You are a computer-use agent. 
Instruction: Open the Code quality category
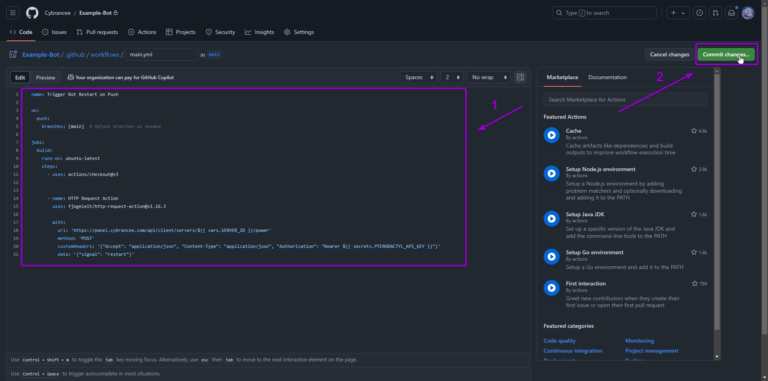(559, 341)
